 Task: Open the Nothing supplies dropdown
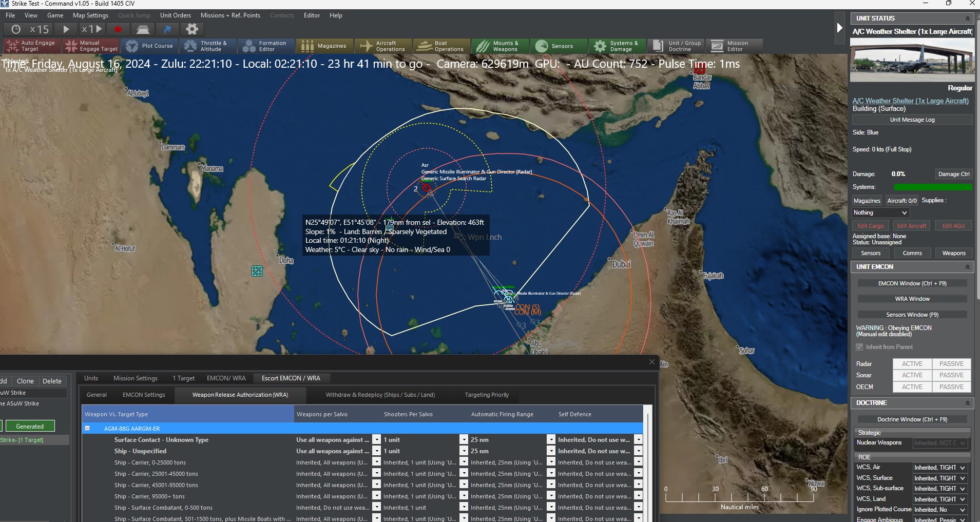[881, 212]
